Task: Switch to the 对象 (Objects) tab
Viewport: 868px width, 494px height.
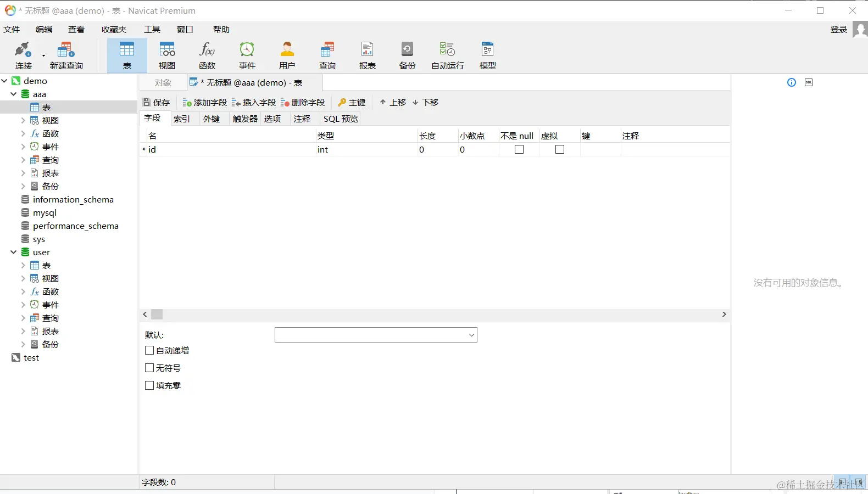Action: pyautogui.click(x=163, y=82)
